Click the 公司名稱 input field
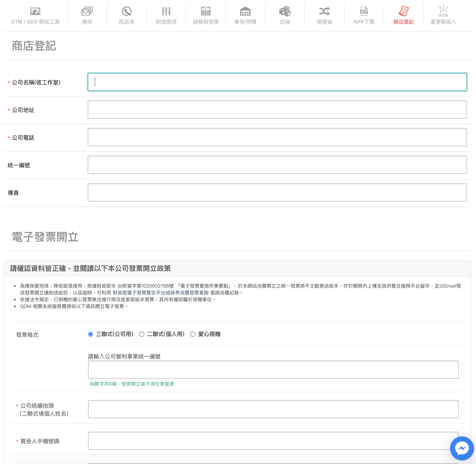This screenshot has height=464, width=476. click(277, 82)
